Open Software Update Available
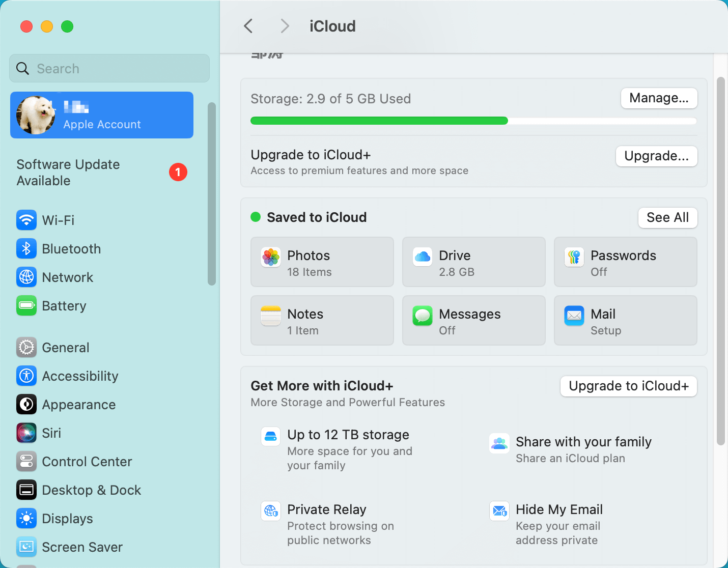This screenshot has width=728, height=568. tap(68, 172)
